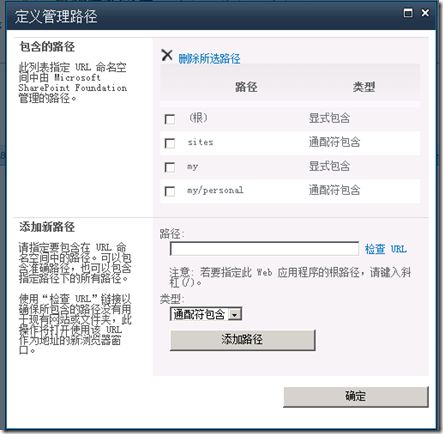Maximize the 定义管理路径 dialog

pos(408,13)
